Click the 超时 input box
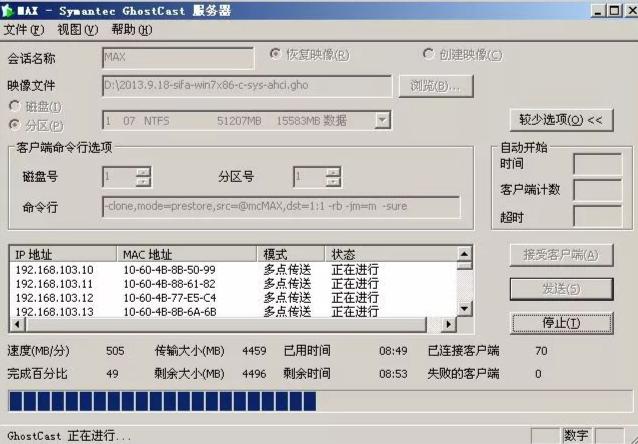The height and width of the screenshot is (444, 638). (x=597, y=217)
